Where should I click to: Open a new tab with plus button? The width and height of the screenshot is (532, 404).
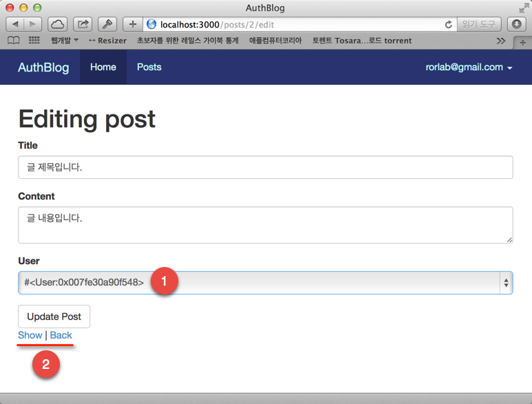[522, 42]
